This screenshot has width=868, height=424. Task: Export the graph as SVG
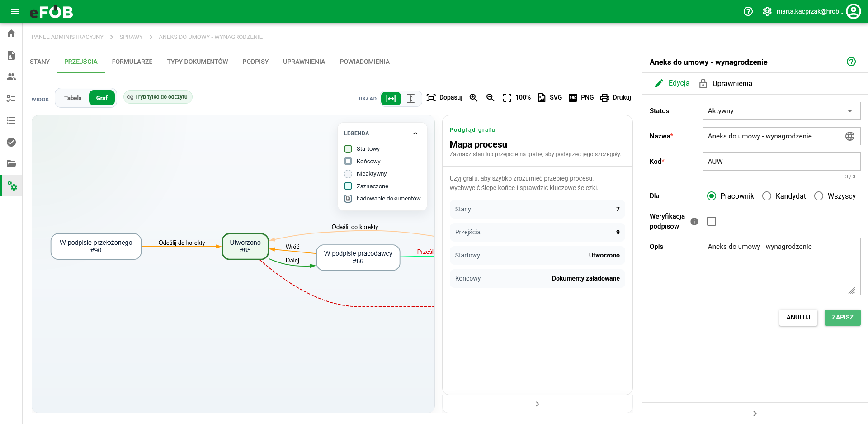(550, 98)
